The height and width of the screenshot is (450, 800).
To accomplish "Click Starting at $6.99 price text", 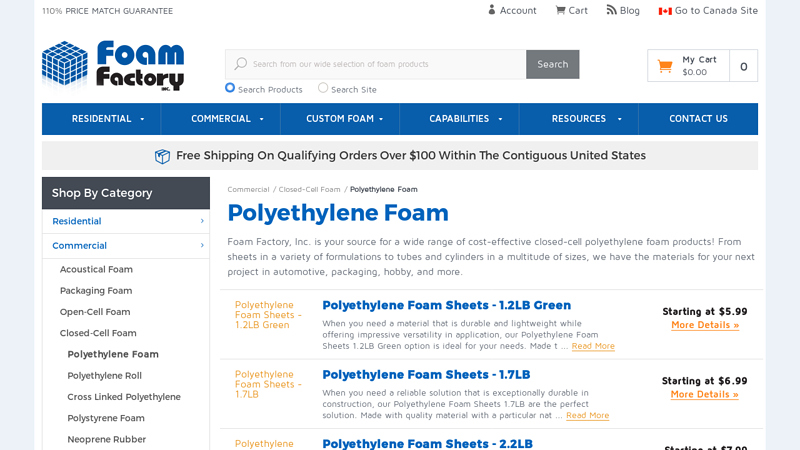I will tap(704, 381).
